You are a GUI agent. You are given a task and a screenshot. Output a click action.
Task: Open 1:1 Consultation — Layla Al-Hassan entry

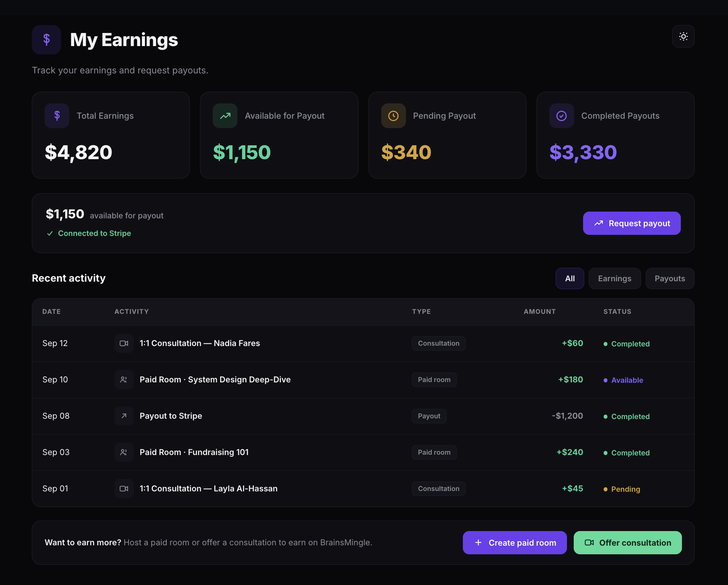363,488
